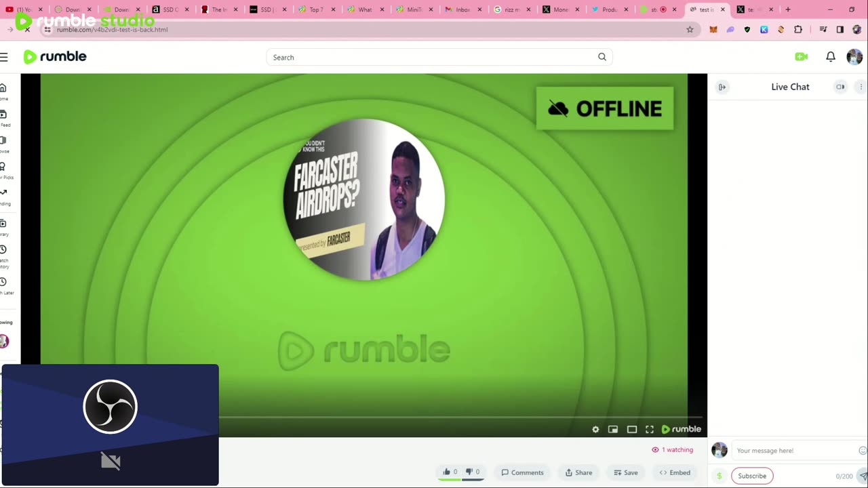
Task: Switch to the rizz Google search tab
Action: click(x=512, y=9)
